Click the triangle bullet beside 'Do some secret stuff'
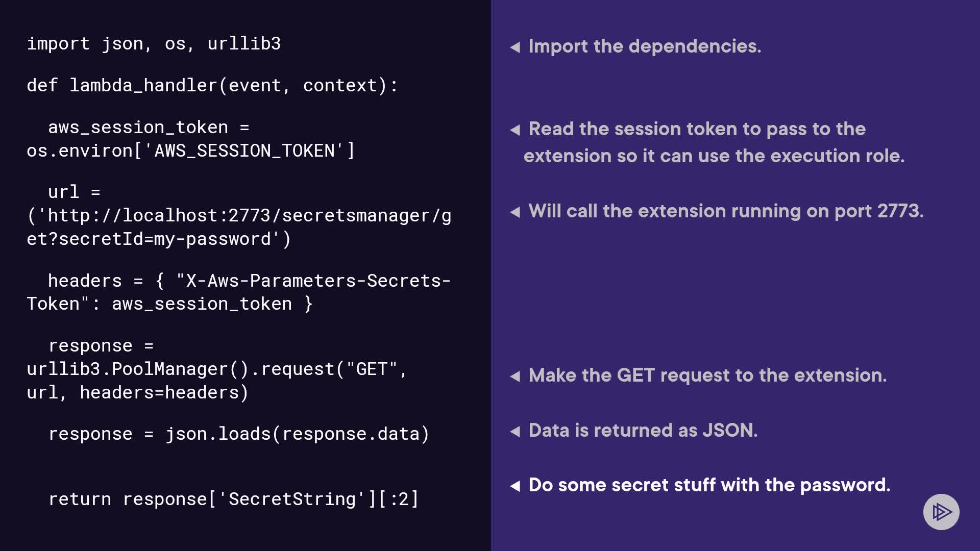 click(x=516, y=486)
